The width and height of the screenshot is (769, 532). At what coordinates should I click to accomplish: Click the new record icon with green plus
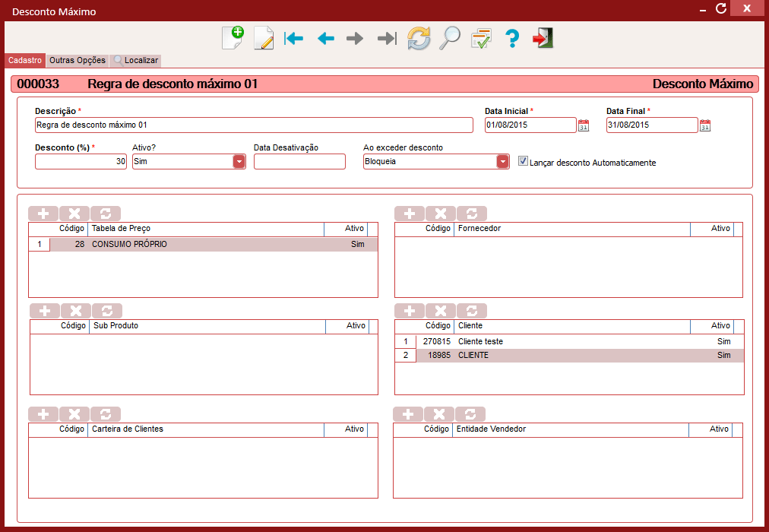coord(233,38)
